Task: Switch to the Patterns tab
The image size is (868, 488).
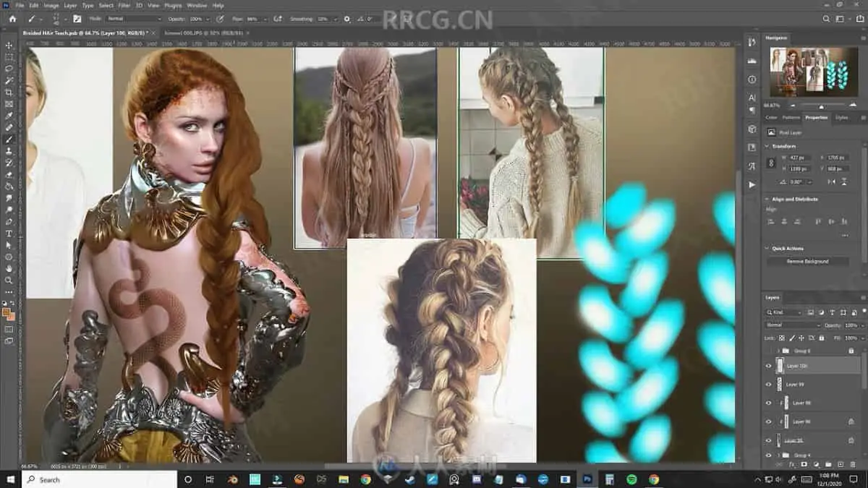Action: 791,117
